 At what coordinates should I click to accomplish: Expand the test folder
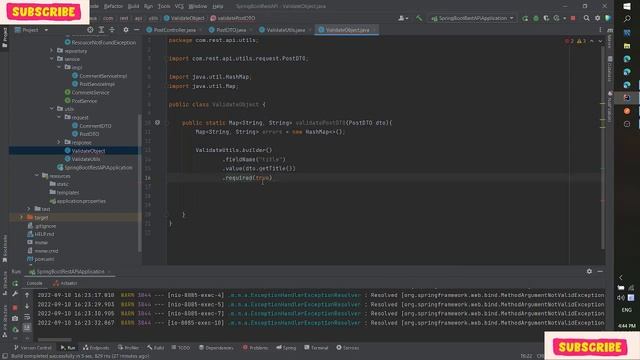click(x=29, y=209)
